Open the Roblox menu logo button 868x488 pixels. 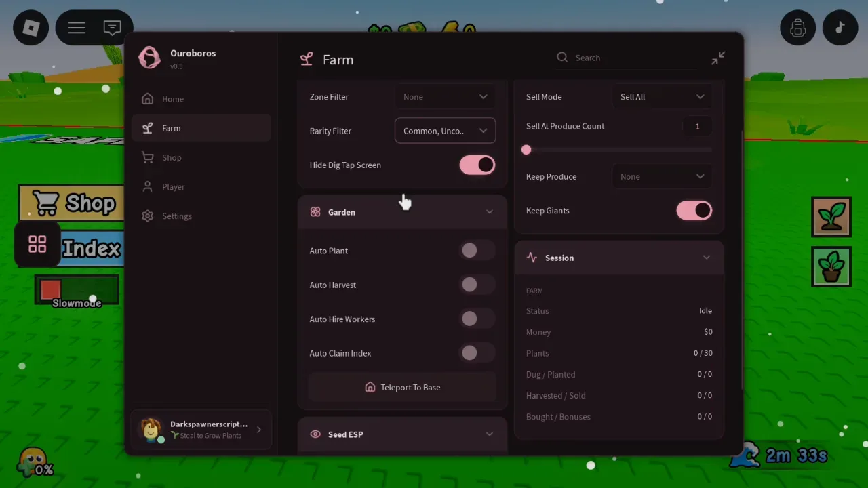pyautogui.click(x=31, y=28)
